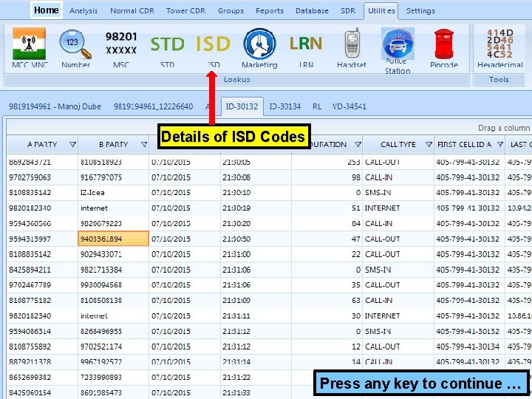Switch to 9819194961 - Manoj Dube document tab
The image size is (532, 399).
coord(55,106)
